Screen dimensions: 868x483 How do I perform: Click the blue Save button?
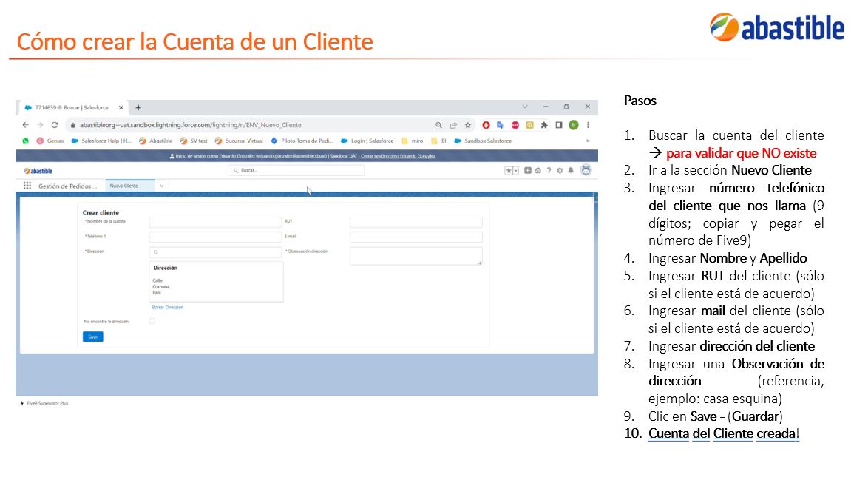click(x=93, y=337)
